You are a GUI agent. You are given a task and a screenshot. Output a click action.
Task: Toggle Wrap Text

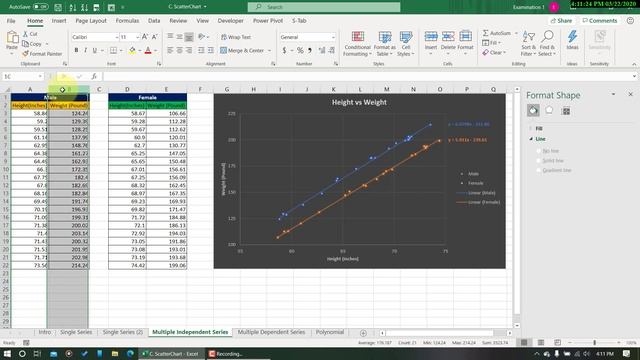(x=236, y=37)
